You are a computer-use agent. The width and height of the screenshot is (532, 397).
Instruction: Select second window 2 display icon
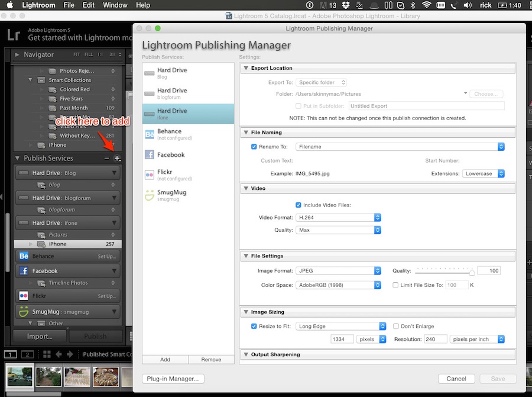click(27, 354)
